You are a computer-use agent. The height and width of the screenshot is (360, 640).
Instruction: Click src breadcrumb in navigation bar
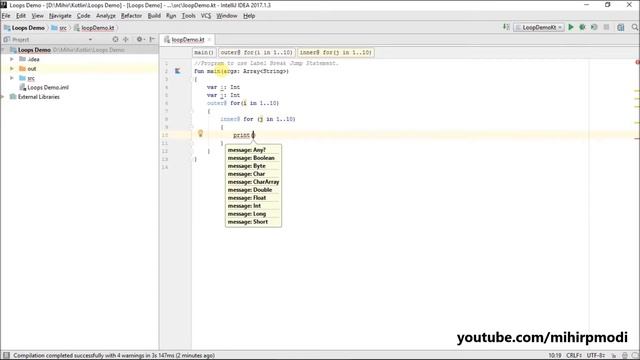59,28
